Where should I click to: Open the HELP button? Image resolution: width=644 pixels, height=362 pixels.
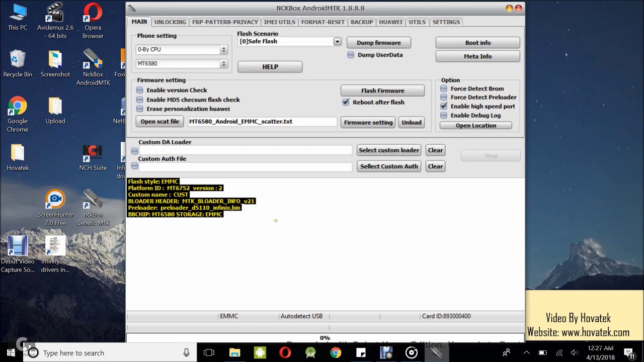(270, 67)
